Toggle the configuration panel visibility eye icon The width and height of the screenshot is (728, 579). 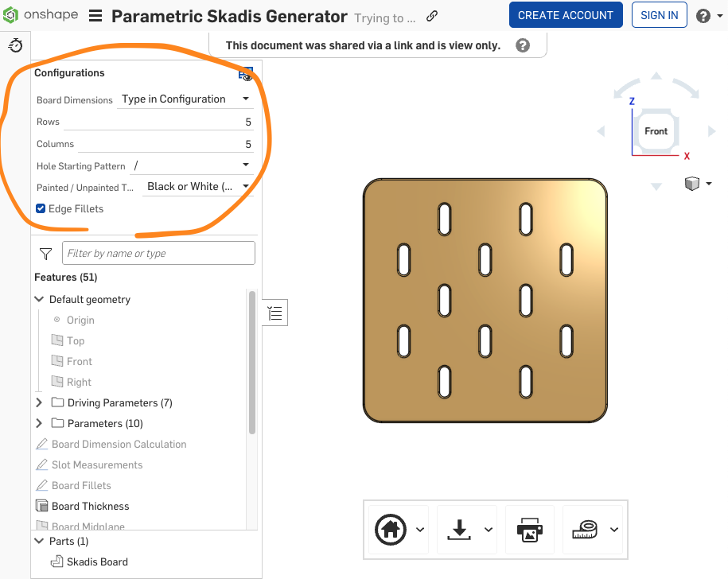click(x=246, y=75)
